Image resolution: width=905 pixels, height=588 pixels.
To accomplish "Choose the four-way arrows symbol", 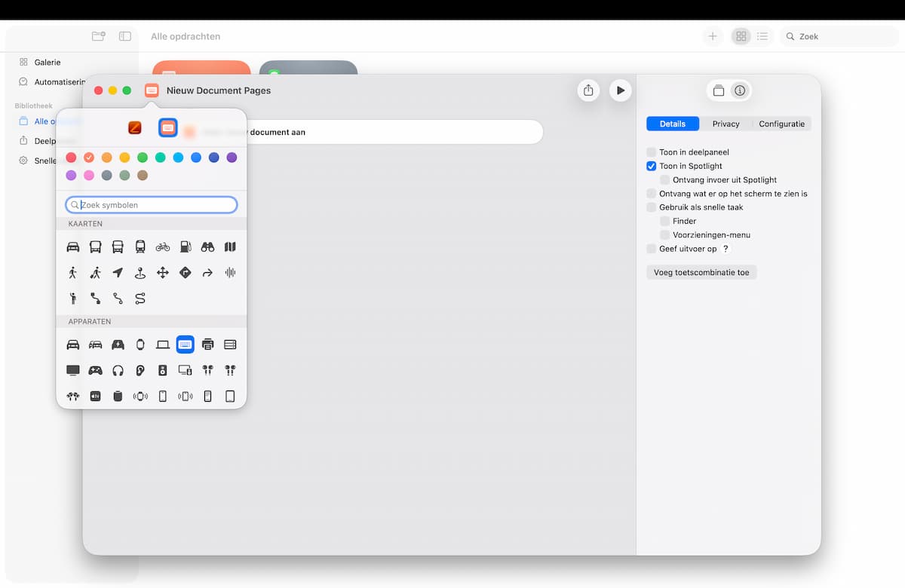I will [x=163, y=273].
